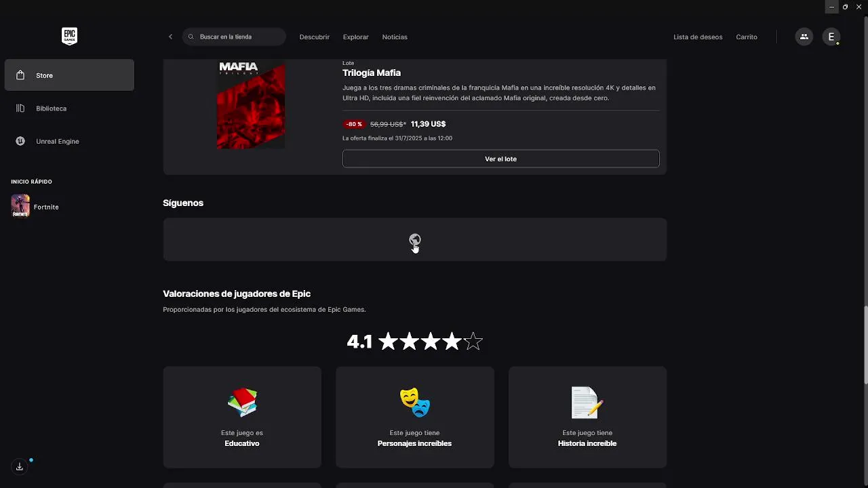This screenshot has height=488, width=868.
Task: Click the Educativo books icon
Action: pos(242,402)
